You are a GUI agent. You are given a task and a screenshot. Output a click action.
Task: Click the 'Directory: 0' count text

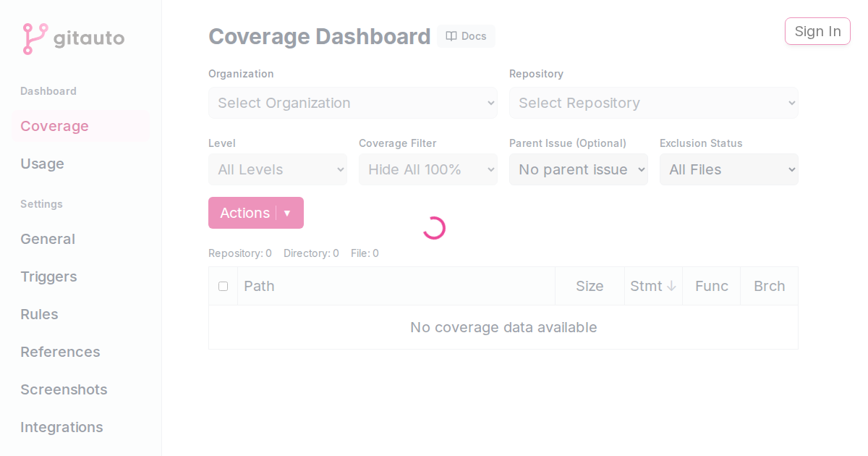pyautogui.click(x=311, y=253)
